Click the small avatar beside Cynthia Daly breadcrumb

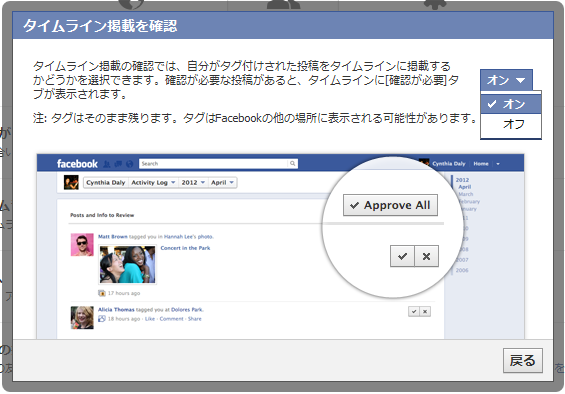click(71, 182)
